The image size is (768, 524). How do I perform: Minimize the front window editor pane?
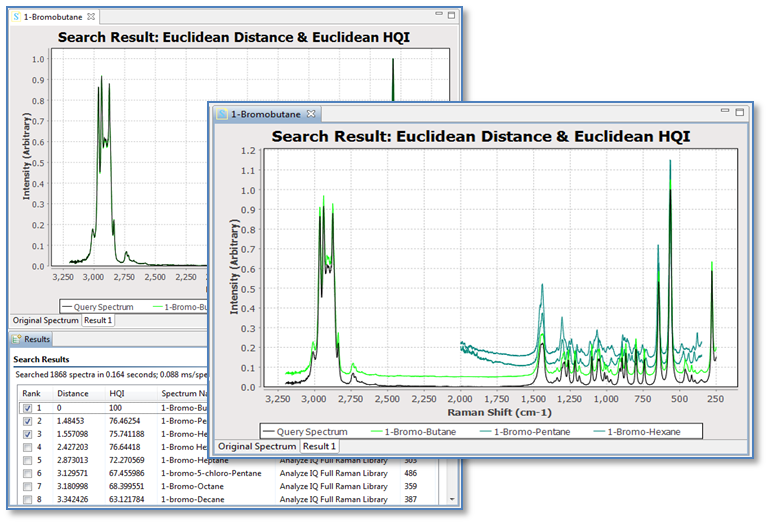725,111
